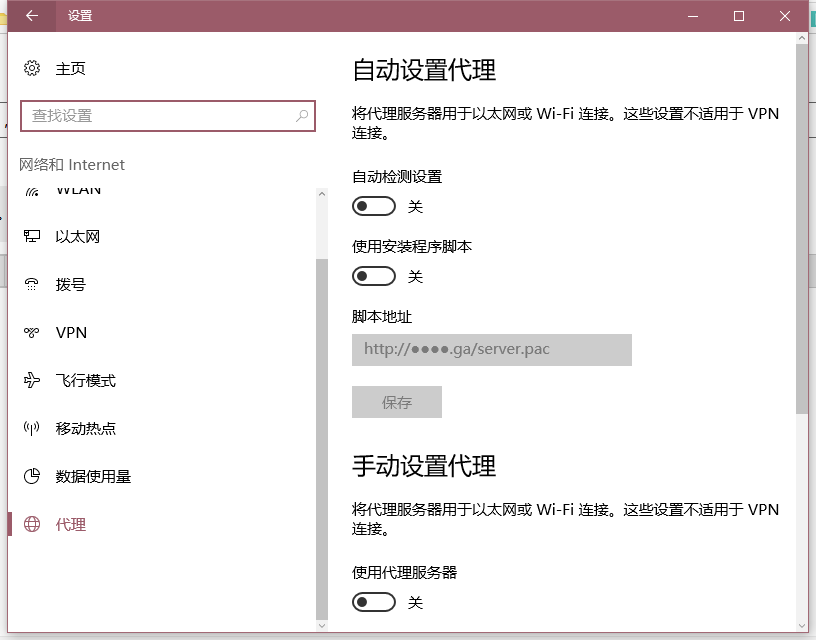
Task: Maximize the Settings window
Action: tap(738, 16)
